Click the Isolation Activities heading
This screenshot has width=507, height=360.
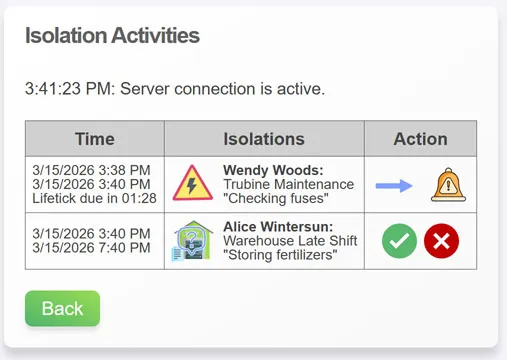(112, 35)
